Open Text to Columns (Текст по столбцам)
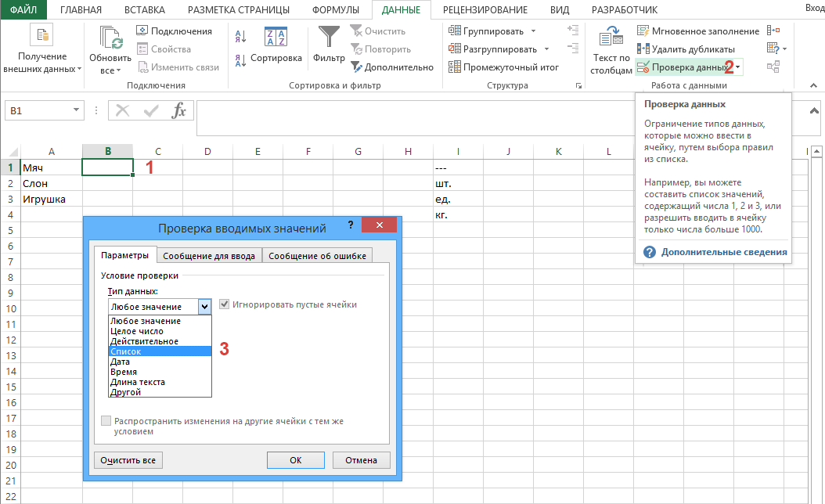 pos(611,50)
